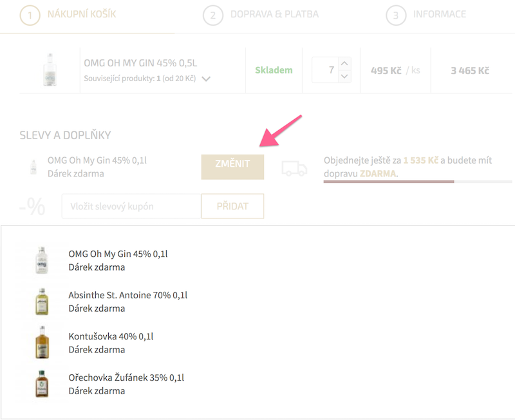Click the small gift bottle icon beside Změnit
Screen dimensions: 515x420
coord(33,167)
